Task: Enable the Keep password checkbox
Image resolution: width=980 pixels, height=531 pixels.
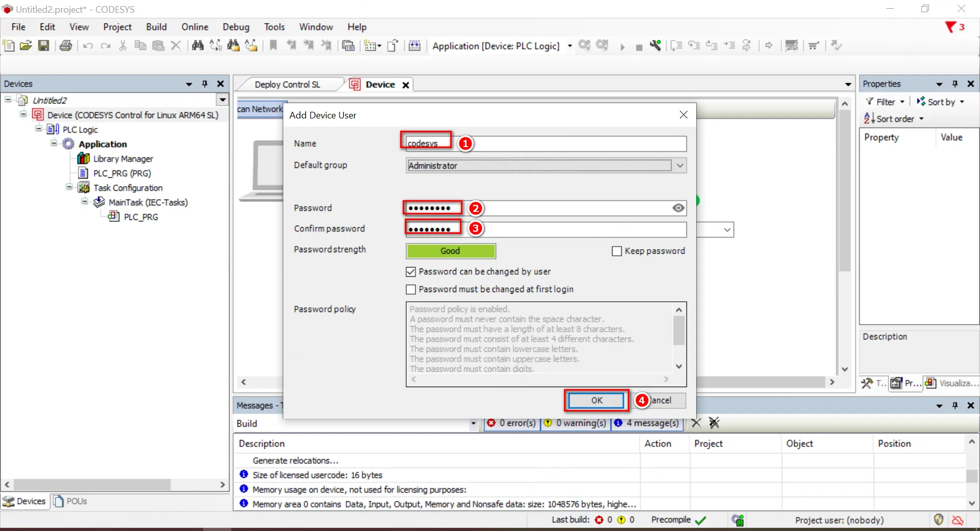Action: point(617,251)
